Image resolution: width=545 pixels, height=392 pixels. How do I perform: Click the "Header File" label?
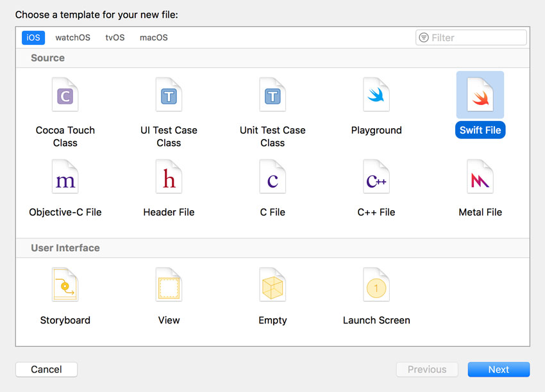pyautogui.click(x=169, y=212)
